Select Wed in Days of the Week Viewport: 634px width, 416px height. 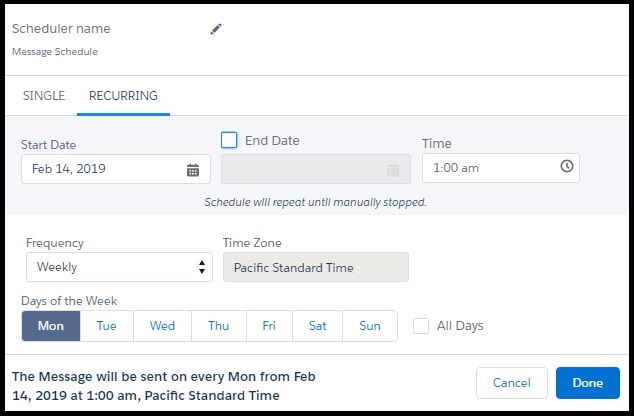(x=163, y=326)
